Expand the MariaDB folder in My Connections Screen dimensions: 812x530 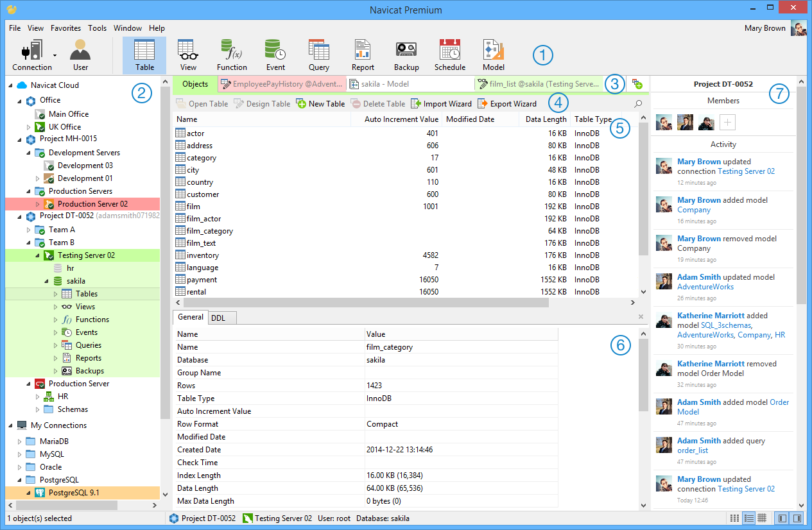point(19,441)
